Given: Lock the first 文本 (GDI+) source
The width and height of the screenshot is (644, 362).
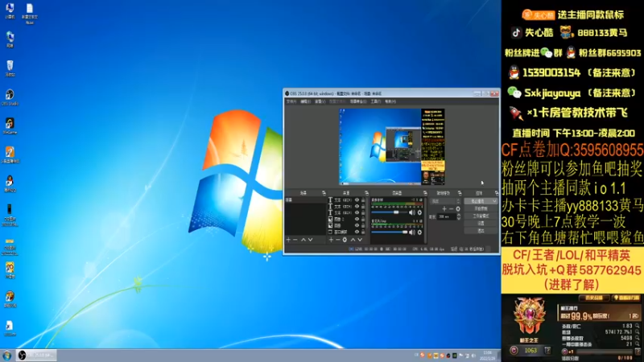Looking at the screenshot, I should pyautogui.click(x=363, y=200).
